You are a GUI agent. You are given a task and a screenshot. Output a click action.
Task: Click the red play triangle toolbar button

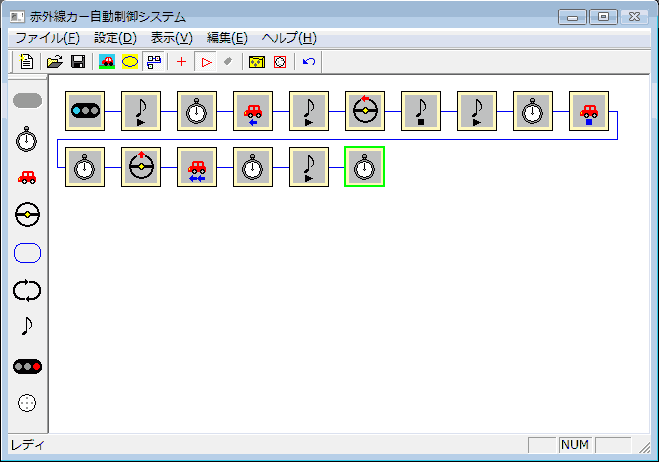click(x=206, y=62)
